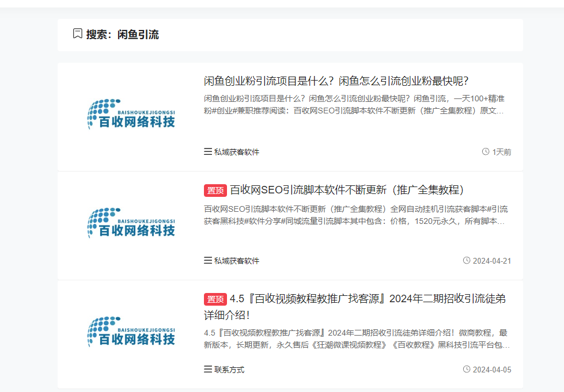
Task: Open category 私域获客软件 in 闲鱼创业粉 card
Action: pos(237,152)
